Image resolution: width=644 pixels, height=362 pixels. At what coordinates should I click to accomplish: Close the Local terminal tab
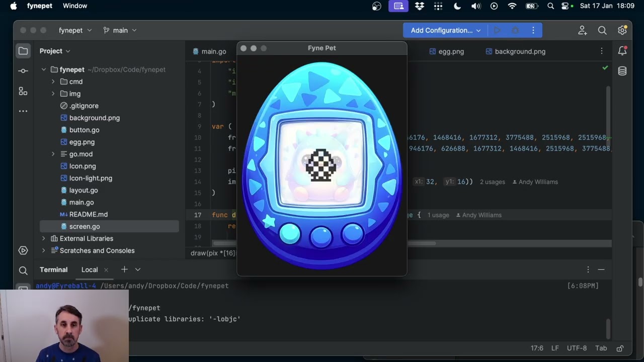(106, 270)
